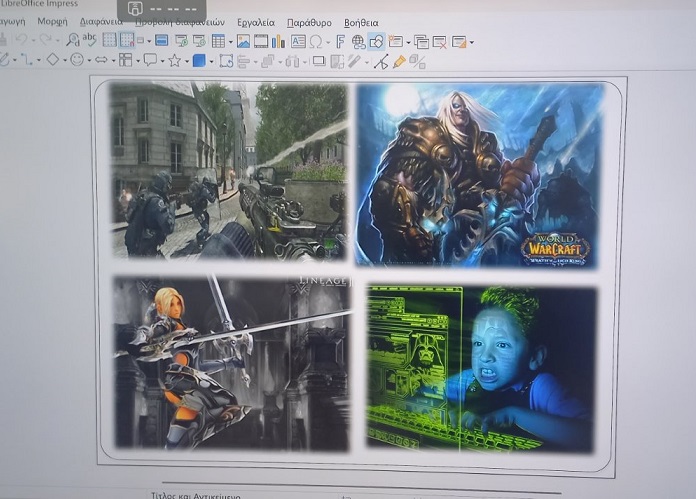Open the image filter tool
Screen dimensions: 696x499
pyautogui.click(x=354, y=61)
